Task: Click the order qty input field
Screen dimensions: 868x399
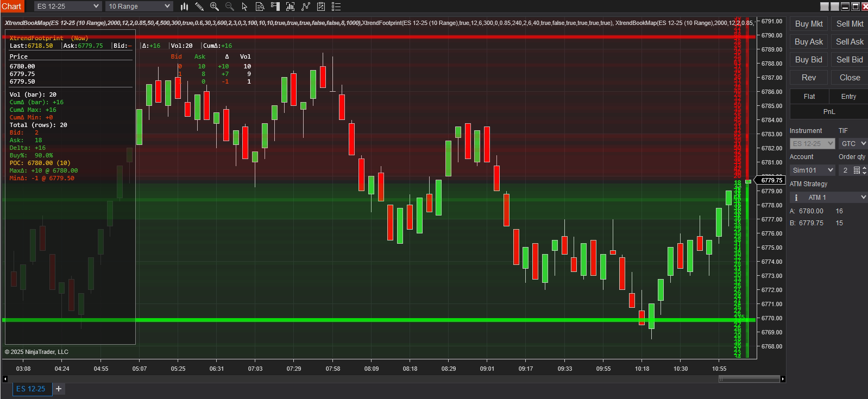Action: tap(845, 170)
